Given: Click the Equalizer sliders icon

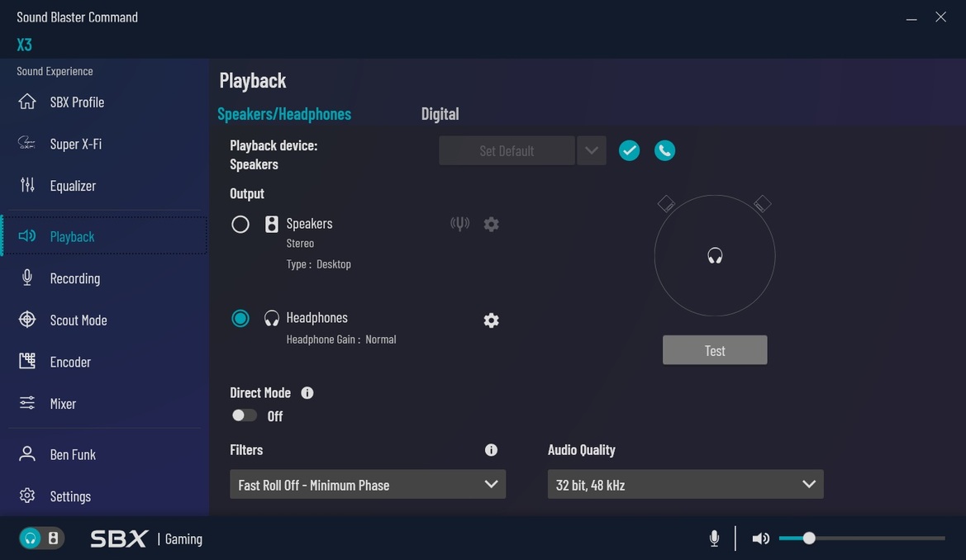Looking at the screenshot, I should [x=27, y=185].
